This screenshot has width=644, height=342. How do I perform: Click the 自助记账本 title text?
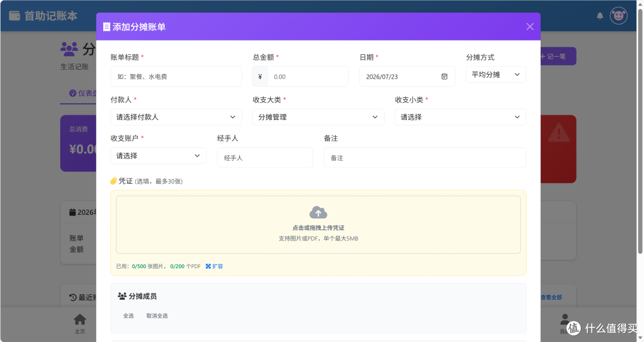(51, 16)
